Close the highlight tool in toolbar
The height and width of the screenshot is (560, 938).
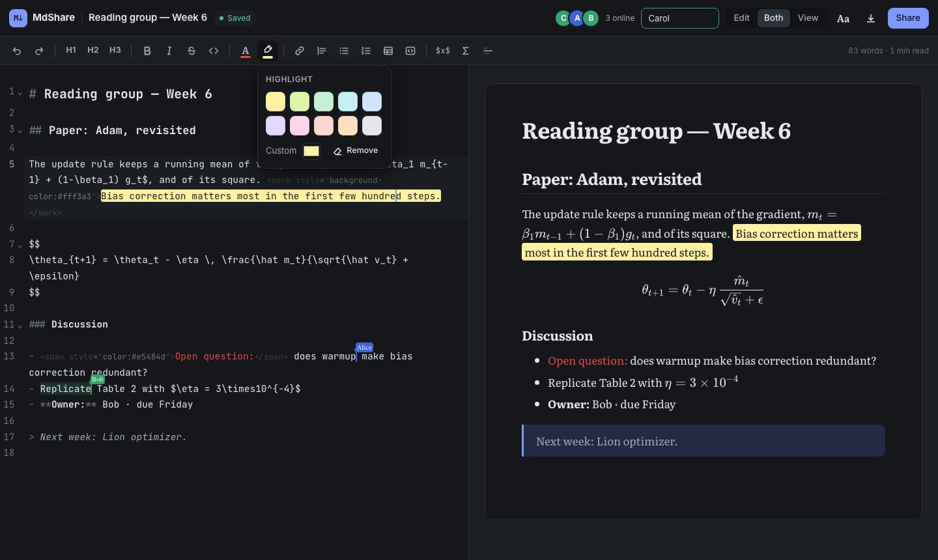[x=268, y=51]
